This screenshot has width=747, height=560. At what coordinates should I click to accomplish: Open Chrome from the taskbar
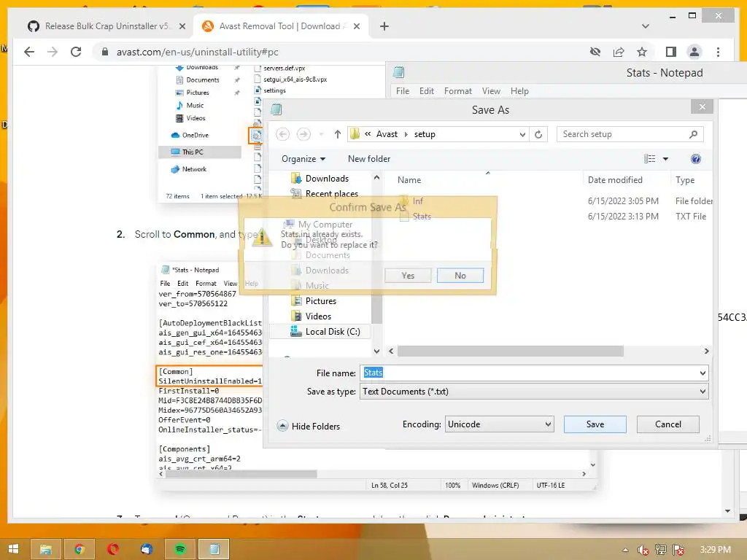point(80,550)
